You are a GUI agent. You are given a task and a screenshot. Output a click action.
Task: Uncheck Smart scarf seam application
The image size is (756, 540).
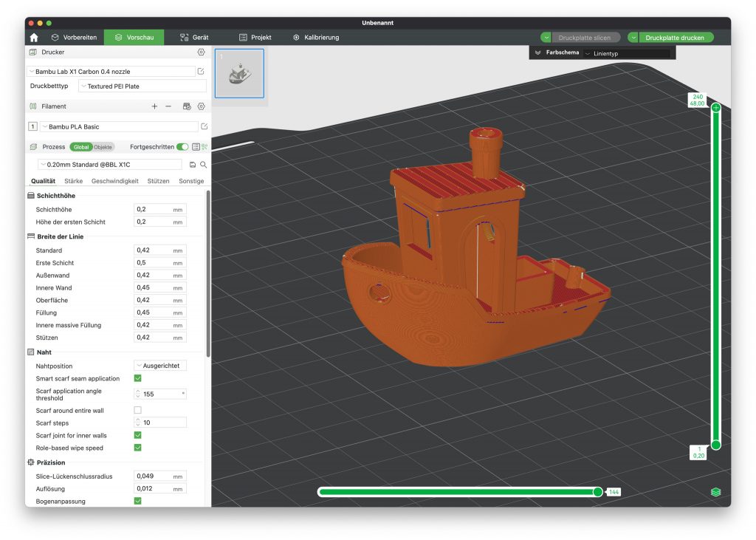[137, 378]
